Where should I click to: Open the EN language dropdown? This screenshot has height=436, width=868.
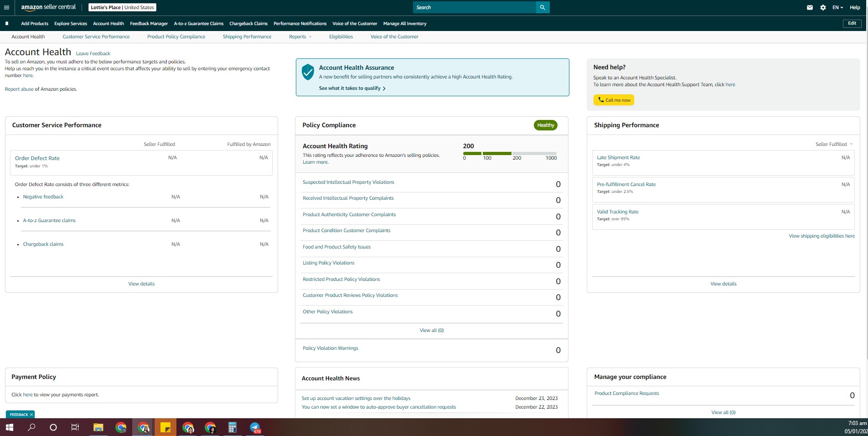coord(837,7)
